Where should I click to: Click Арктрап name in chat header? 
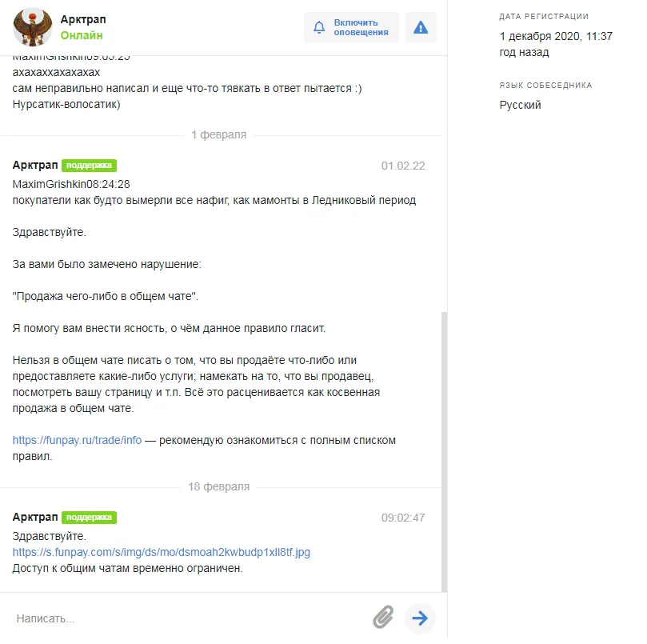tap(83, 19)
